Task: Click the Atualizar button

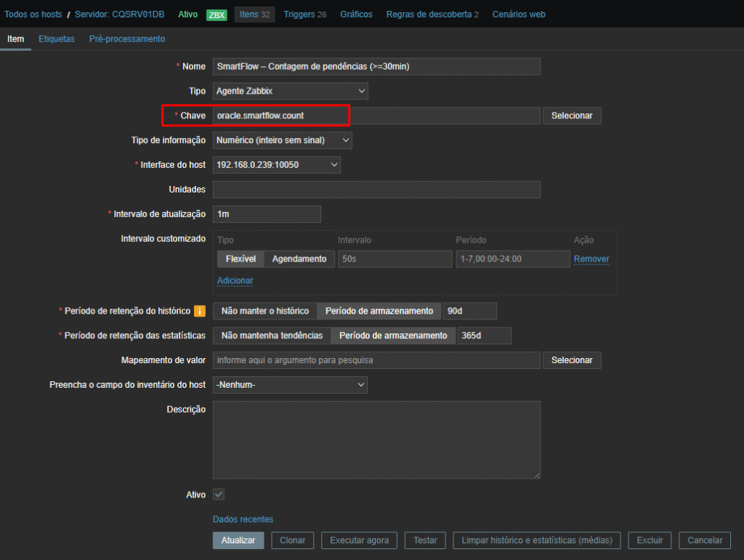Action: click(x=238, y=540)
